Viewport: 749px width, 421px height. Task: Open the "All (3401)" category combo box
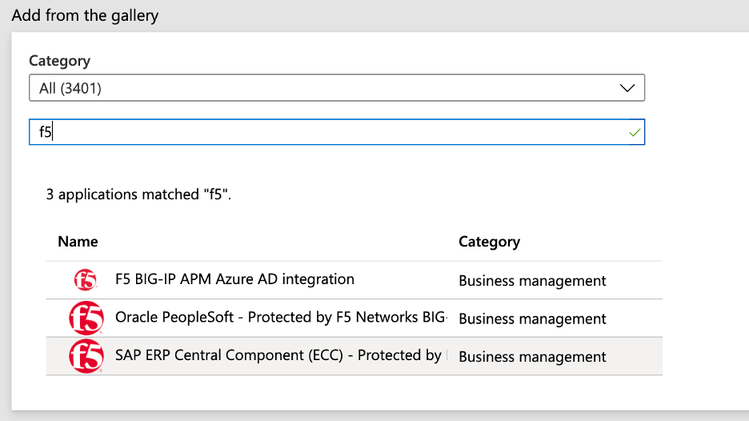pos(336,88)
